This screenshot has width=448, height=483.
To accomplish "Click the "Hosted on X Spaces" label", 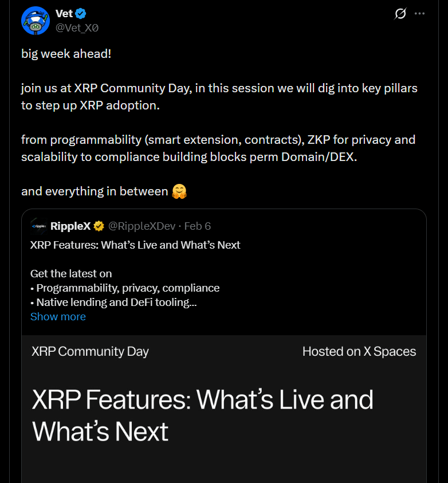I will click(x=359, y=351).
